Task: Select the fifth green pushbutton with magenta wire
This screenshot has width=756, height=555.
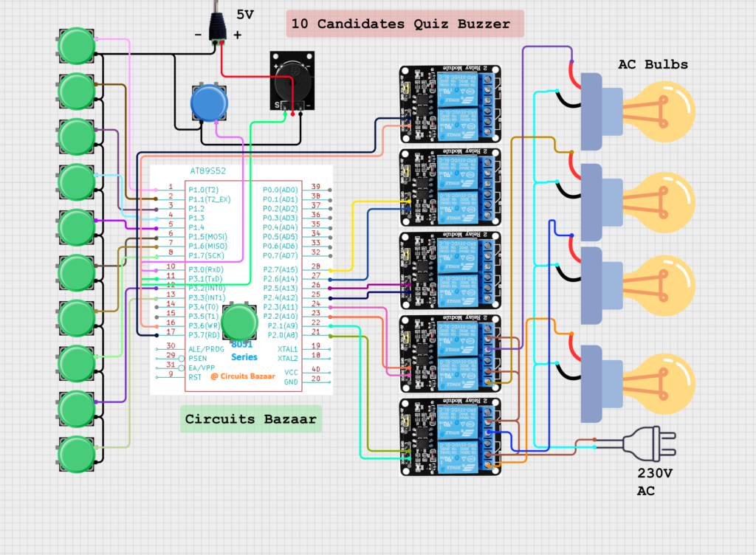Action: click(76, 227)
